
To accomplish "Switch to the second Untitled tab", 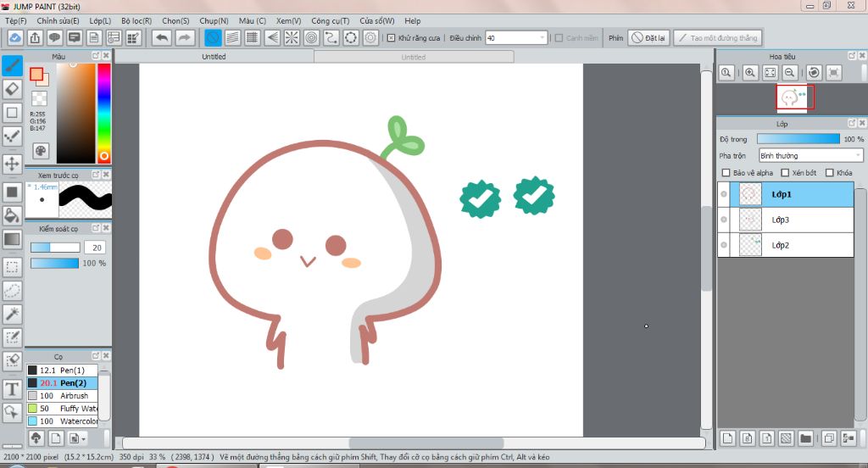I will (x=414, y=57).
